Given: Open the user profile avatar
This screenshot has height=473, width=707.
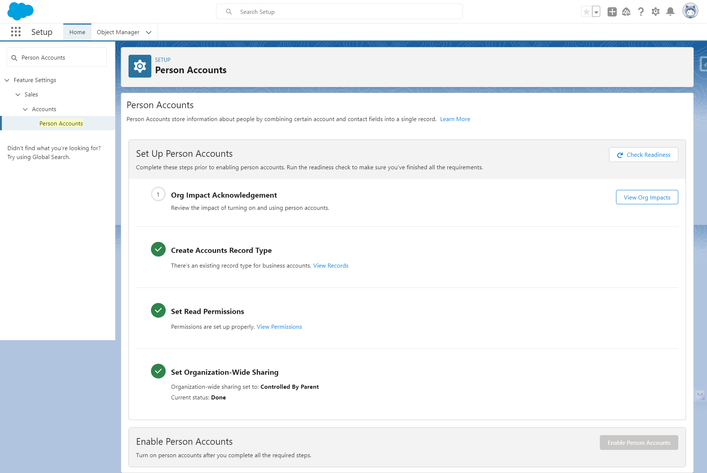Looking at the screenshot, I should point(690,12).
